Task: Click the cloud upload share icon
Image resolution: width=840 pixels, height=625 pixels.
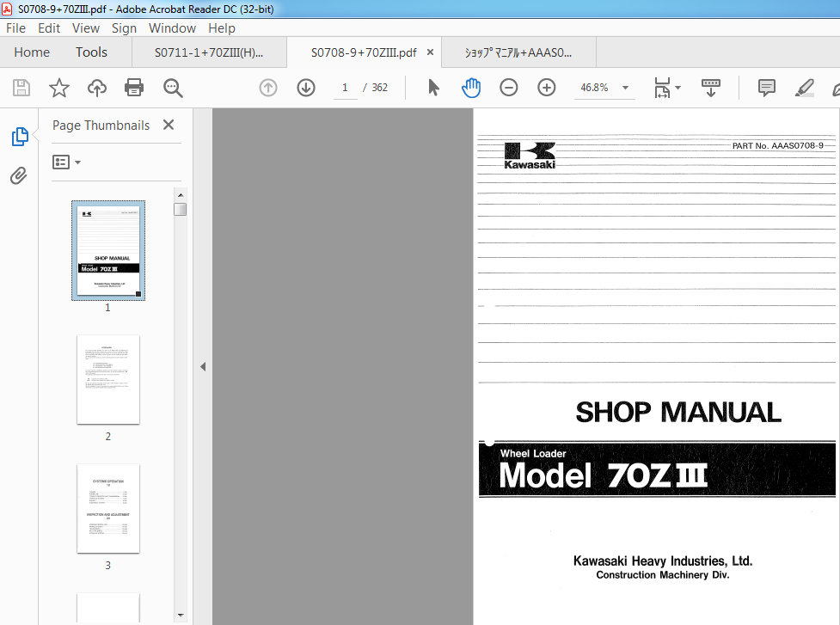Action: coord(97,88)
